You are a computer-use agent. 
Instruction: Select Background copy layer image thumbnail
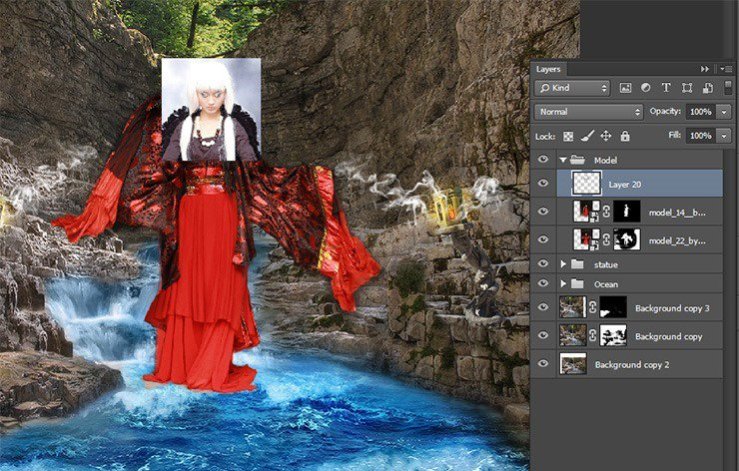click(x=573, y=335)
